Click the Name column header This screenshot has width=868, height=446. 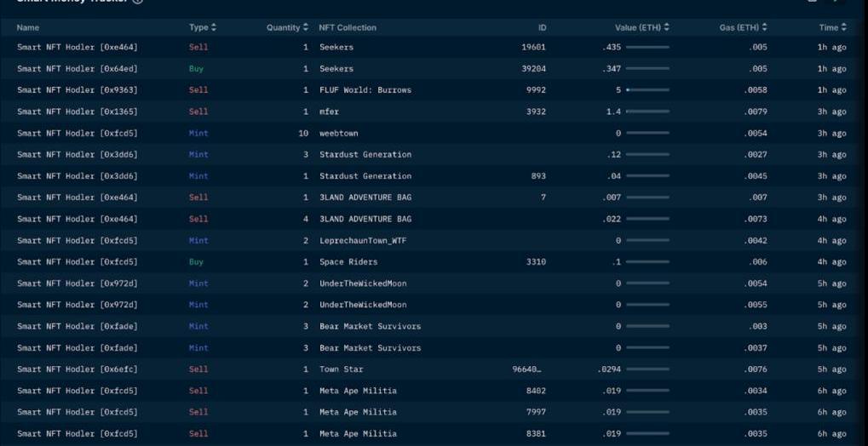pos(28,28)
